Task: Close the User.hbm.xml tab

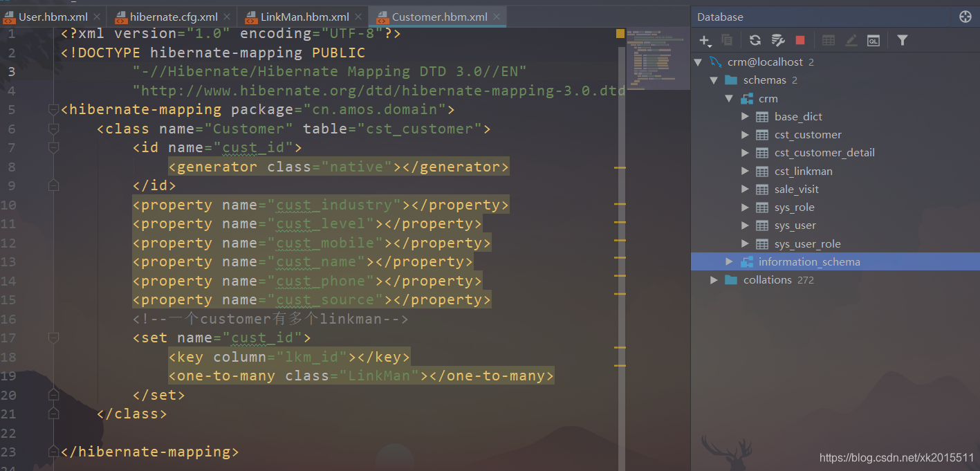Action: (97, 17)
